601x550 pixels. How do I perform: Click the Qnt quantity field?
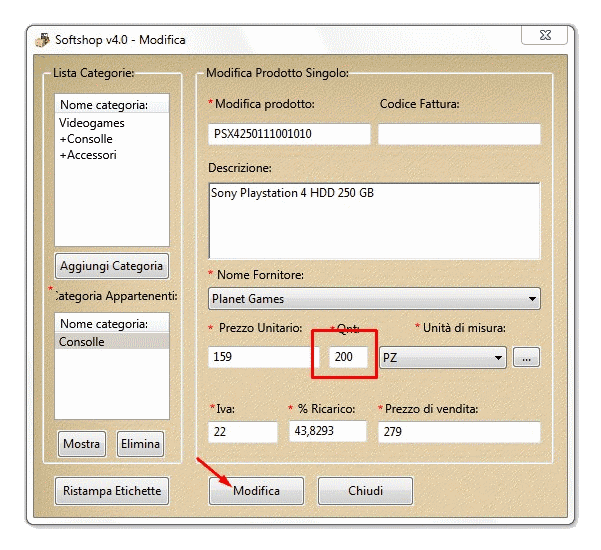(349, 357)
